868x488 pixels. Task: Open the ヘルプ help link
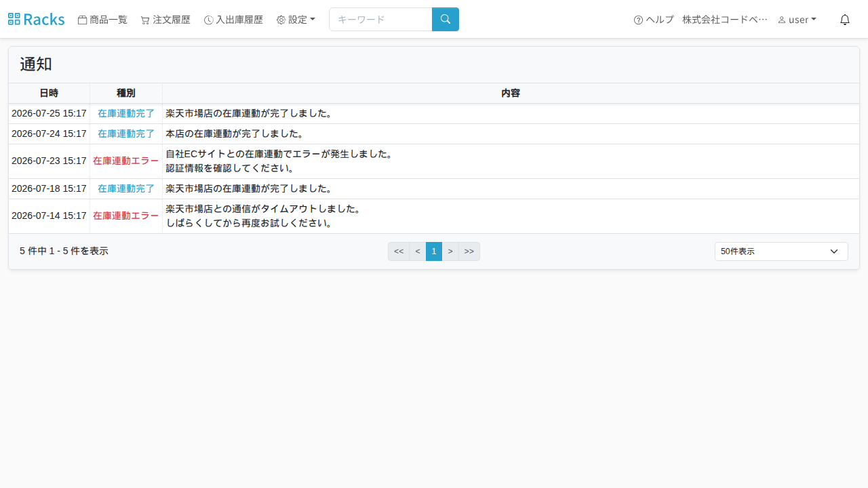tap(654, 20)
